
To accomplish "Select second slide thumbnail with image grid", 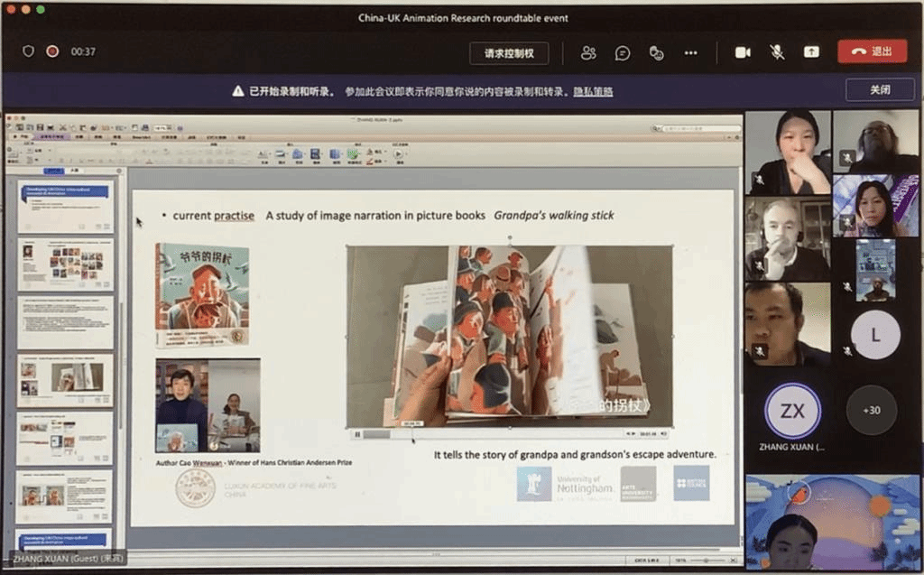I will tap(65, 264).
